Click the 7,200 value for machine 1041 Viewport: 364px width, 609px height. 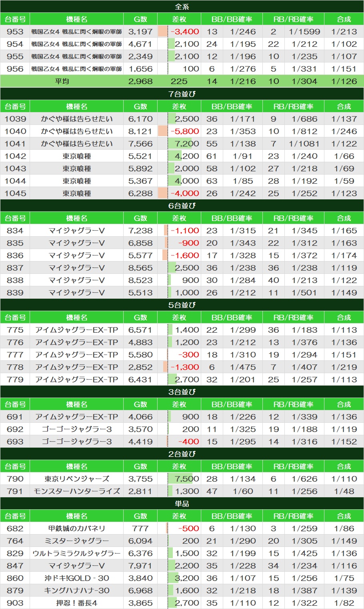pyautogui.click(x=187, y=144)
